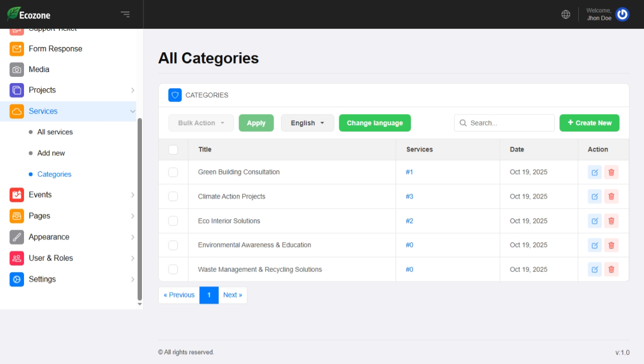
Task: Toggle the select-all checkbox in table header
Action: point(173,150)
